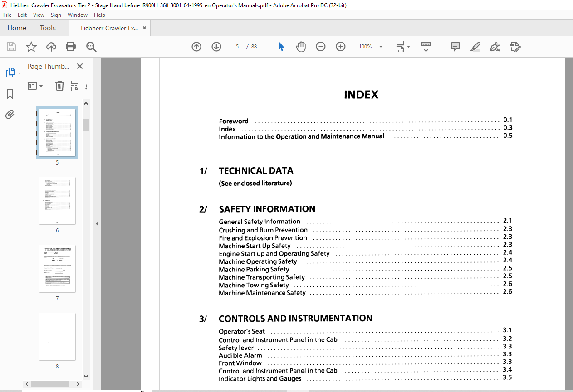
Task: Click the page number input field
Action: 237,47
